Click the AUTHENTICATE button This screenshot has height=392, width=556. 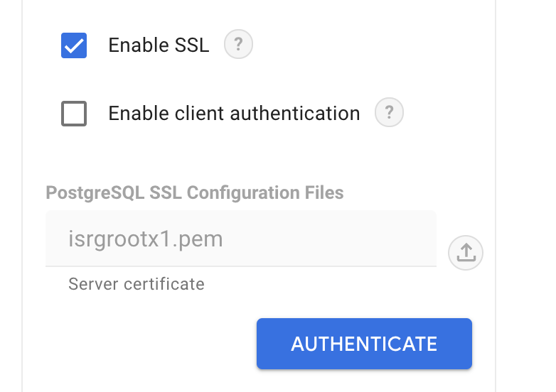coord(364,344)
